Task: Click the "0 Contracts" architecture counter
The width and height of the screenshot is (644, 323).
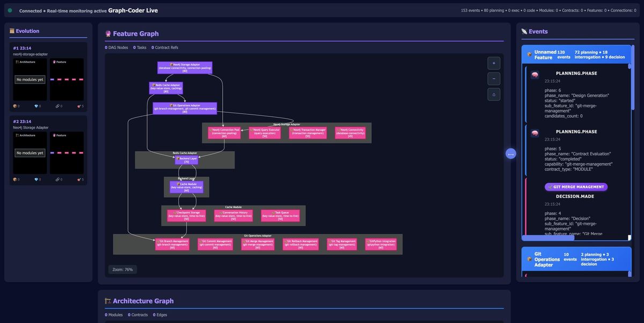Action: pyautogui.click(x=138, y=315)
